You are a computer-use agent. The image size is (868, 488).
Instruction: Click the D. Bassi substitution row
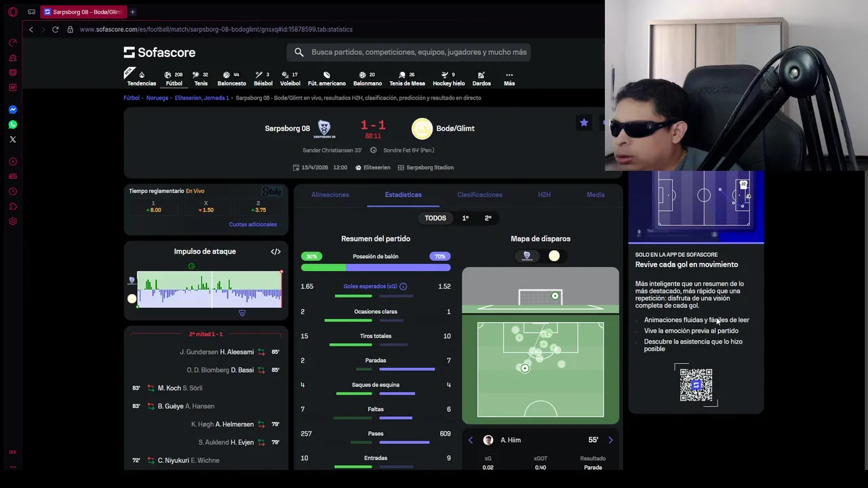click(206, 370)
